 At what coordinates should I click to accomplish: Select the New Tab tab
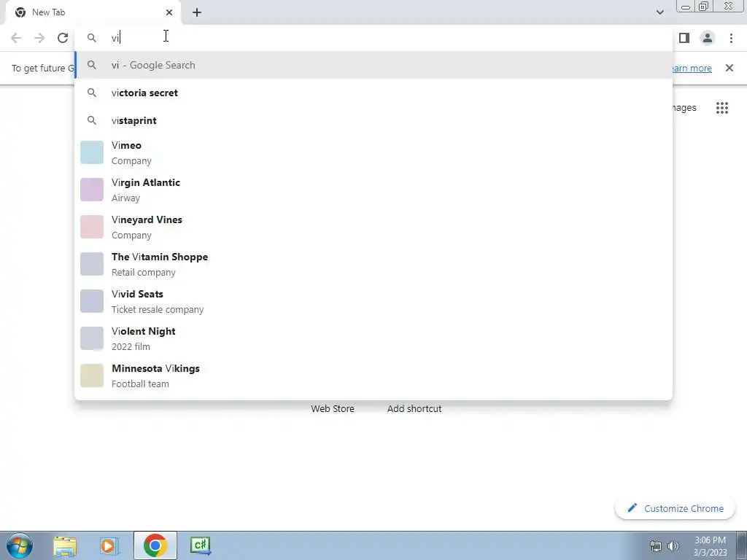(x=93, y=12)
